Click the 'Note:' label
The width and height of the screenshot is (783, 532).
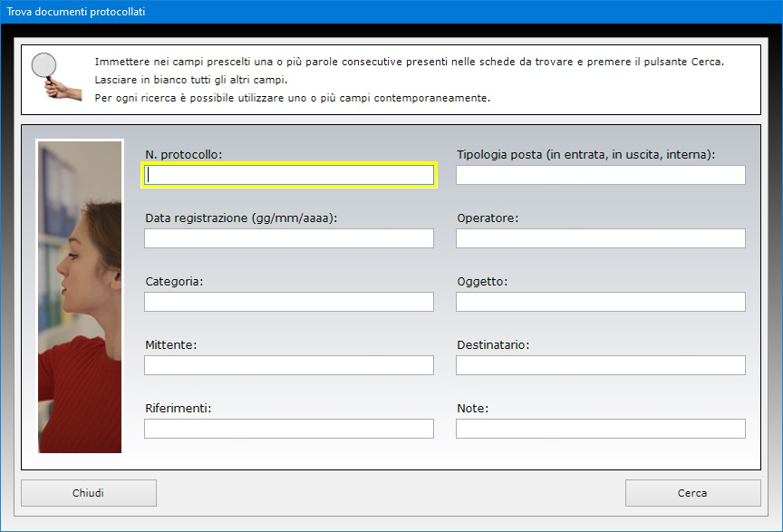[472, 408]
